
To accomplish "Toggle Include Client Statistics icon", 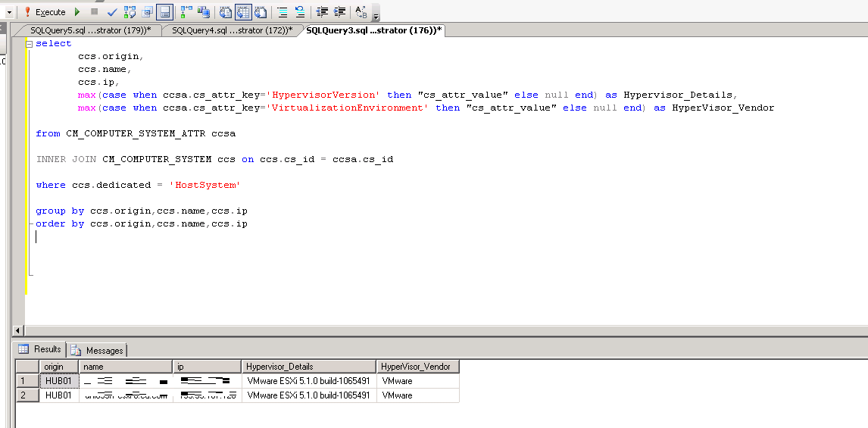I will pyautogui.click(x=203, y=11).
